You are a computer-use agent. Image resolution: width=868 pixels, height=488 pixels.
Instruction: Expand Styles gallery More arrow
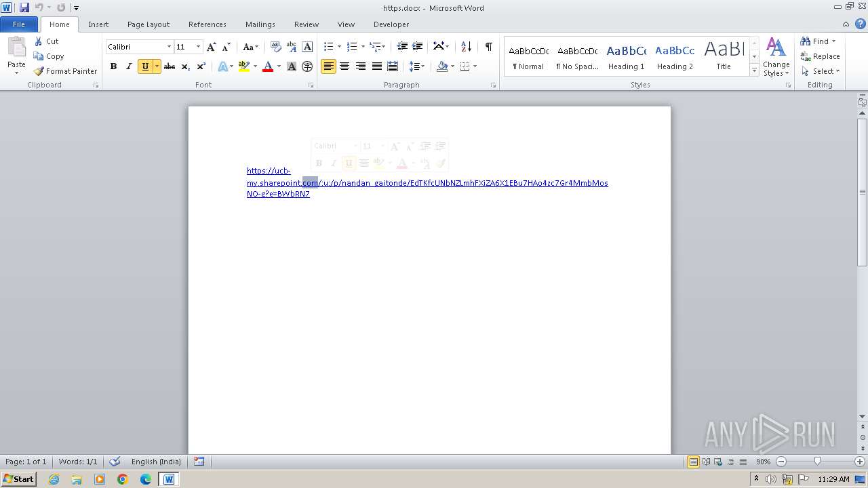click(754, 70)
